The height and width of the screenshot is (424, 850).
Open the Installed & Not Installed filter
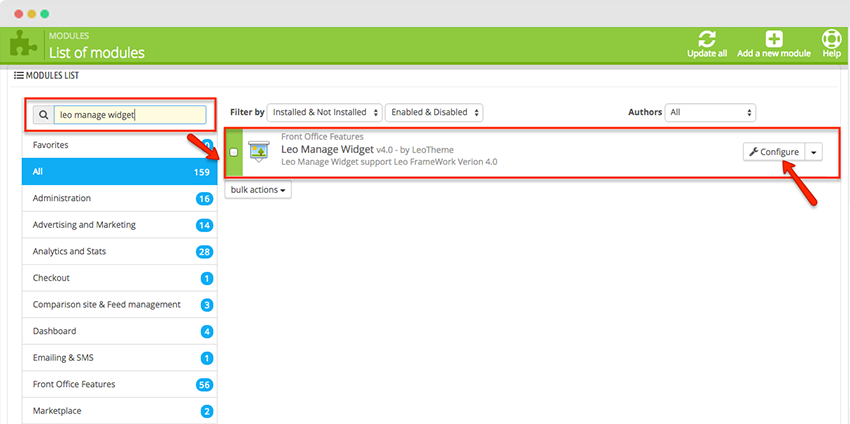(x=325, y=113)
